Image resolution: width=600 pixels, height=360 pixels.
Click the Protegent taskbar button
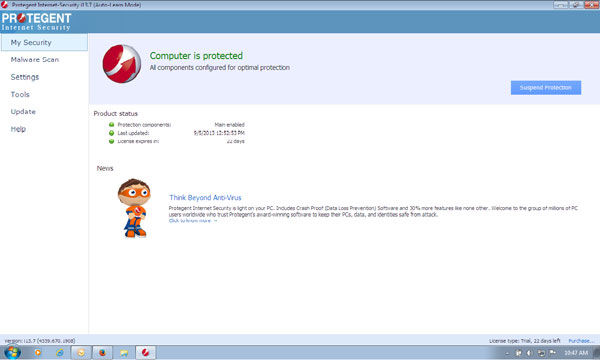[x=145, y=352]
